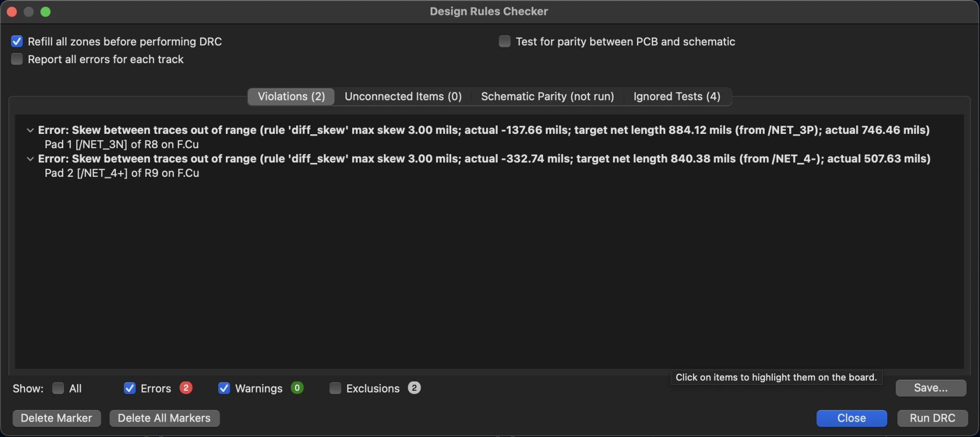Uncheck the Errors filter checkbox
This screenshot has height=437, width=980.
tap(130, 388)
